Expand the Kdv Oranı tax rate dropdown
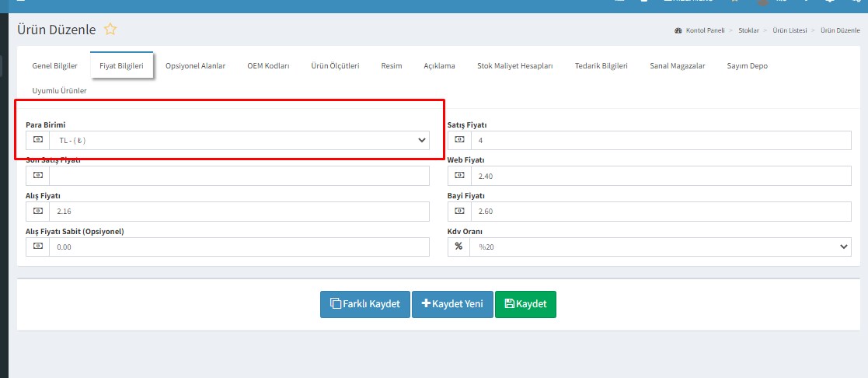868x378 pixels. [660, 247]
